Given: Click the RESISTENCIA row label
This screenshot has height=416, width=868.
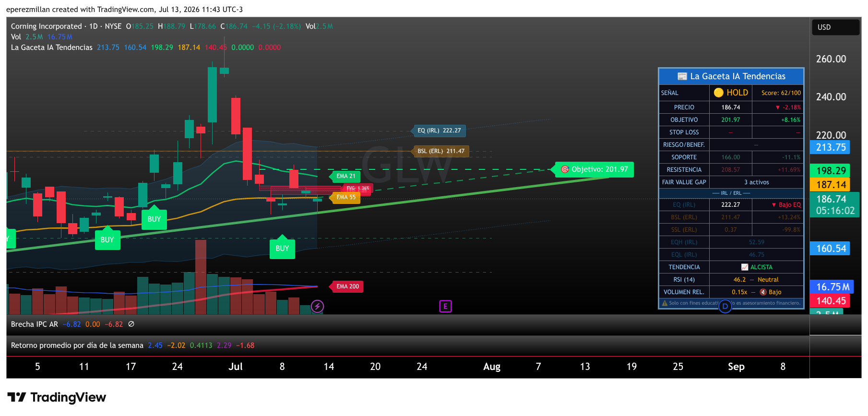Looking at the screenshot, I should (x=684, y=170).
